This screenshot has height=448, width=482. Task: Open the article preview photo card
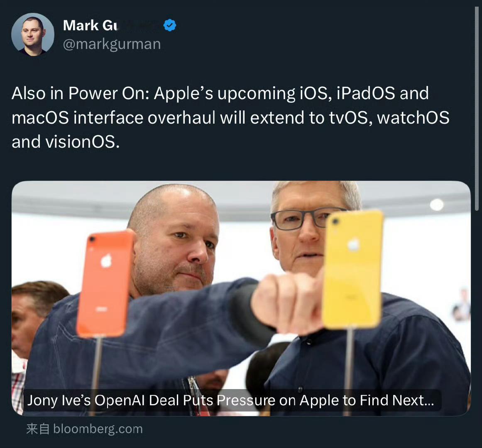(241, 298)
